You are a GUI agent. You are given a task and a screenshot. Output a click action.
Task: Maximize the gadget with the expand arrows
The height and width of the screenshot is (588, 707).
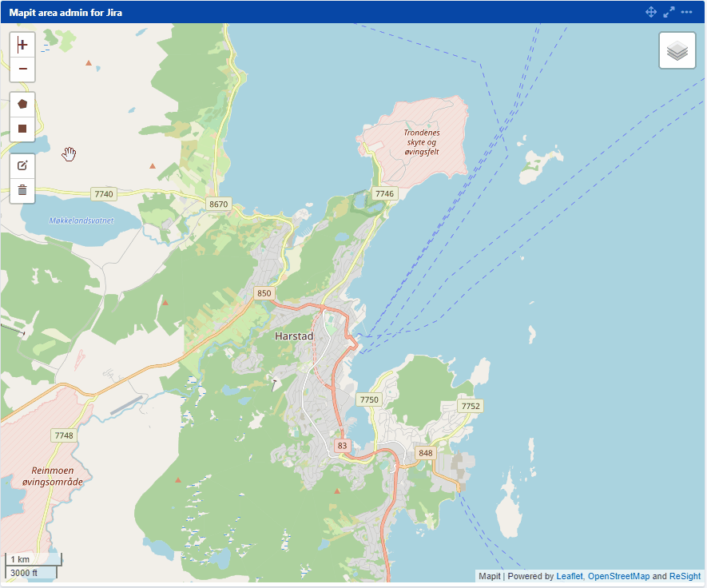coord(669,12)
